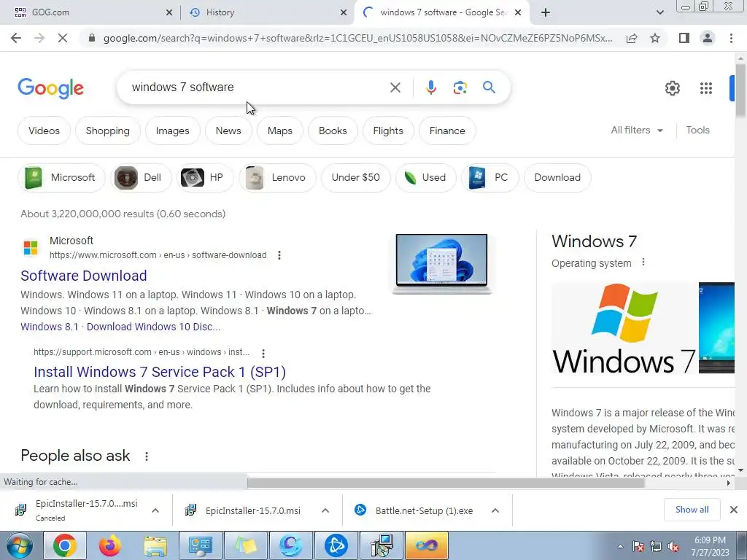
Task: Click the share page icon in address bar
Action: point(632,38)
